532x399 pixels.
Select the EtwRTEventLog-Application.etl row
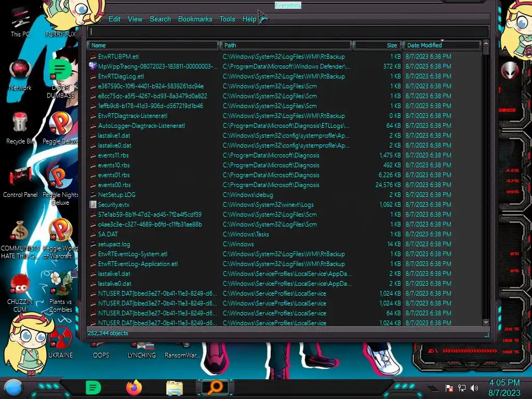(285, 263)
